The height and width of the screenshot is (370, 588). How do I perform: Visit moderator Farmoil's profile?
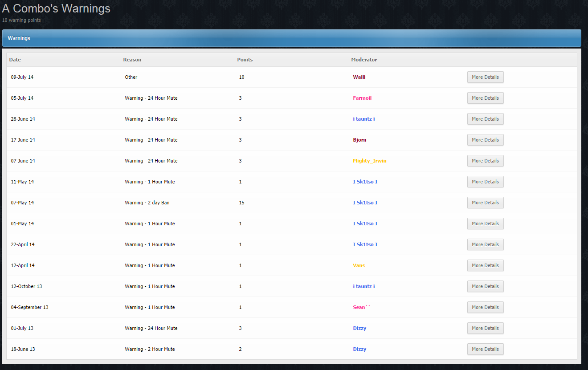coord(362,98)
